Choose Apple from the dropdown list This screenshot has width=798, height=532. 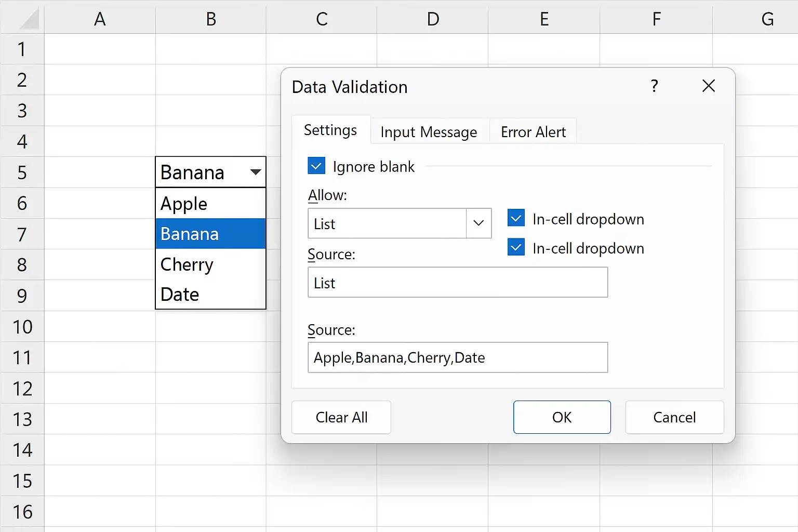click(210, 203)
